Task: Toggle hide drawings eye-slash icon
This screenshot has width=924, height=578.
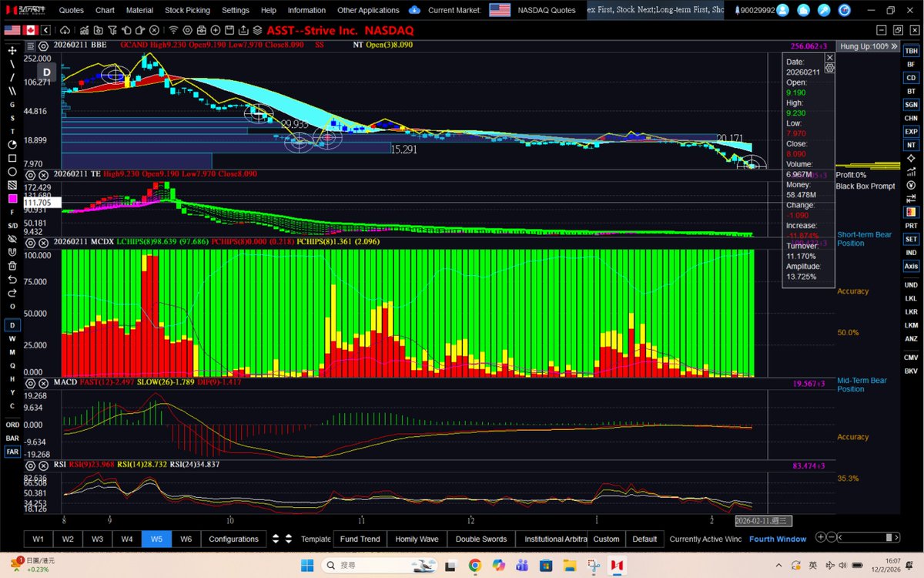Action: [12, 238]
